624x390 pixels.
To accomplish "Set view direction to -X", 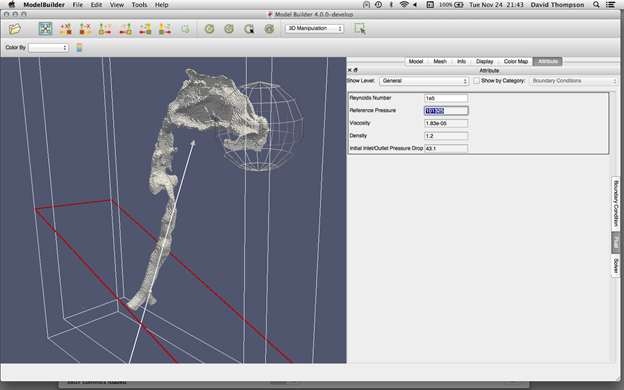I will click(x=85, y=29).
